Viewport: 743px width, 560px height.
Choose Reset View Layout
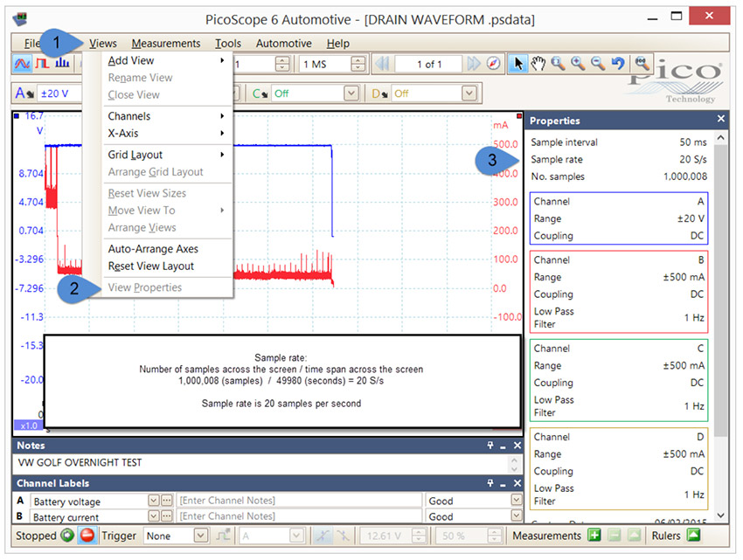pos(166,266)
